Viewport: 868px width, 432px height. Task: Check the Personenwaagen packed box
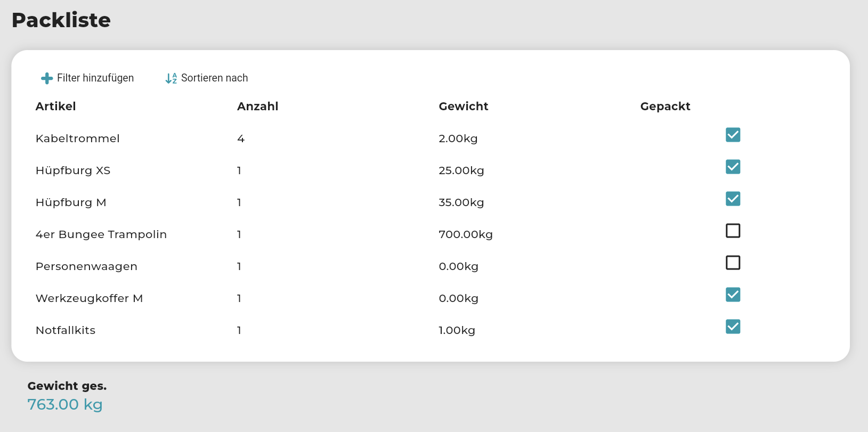[x=733, y=263]
